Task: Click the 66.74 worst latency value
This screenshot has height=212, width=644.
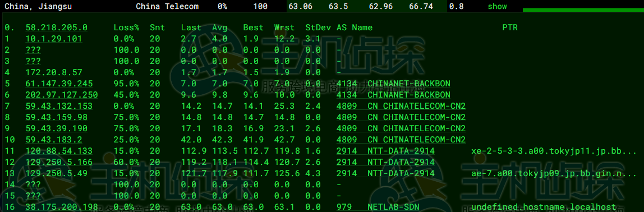Action: 421,7
